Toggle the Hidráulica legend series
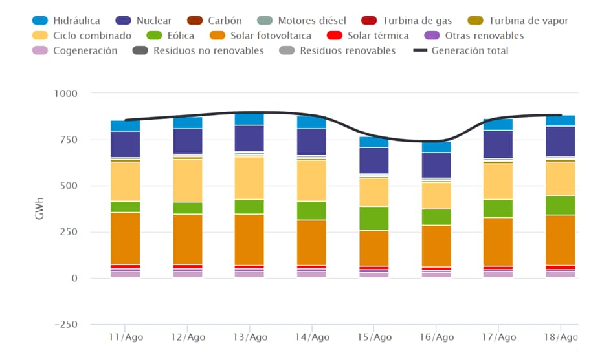The height and width of the screenshot is (364, 613). (66, 20)
